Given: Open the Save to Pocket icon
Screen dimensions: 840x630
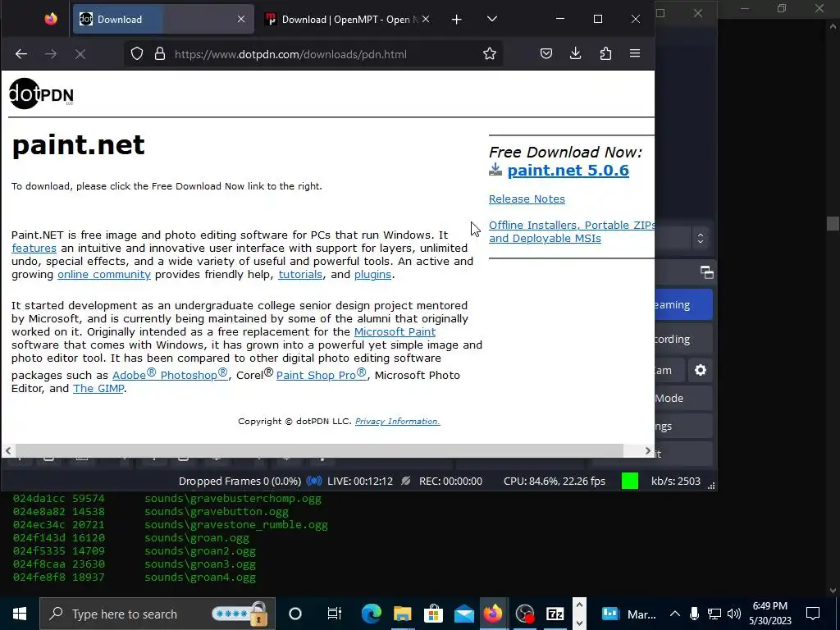Looking at the screenshot, I should (x=546, y=53).
